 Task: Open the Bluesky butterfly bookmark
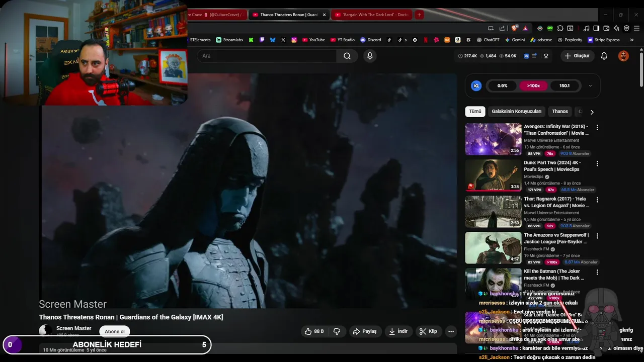(x=273, y=40)
